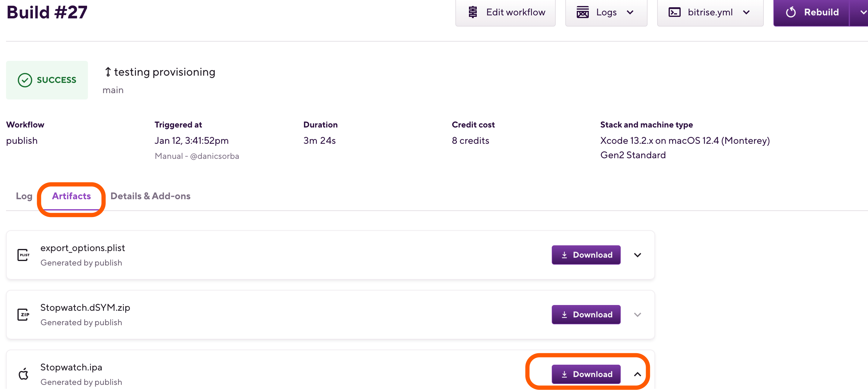868x390 pixels.
Task: Switch to the Log tab
Action: [24, 196]
